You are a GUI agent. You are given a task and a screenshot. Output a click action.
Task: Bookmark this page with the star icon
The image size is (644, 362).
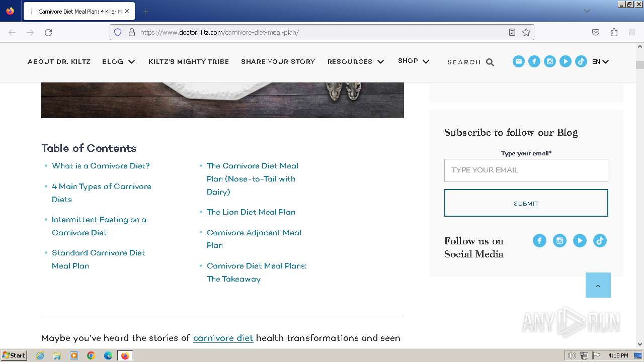click(526, 32)
